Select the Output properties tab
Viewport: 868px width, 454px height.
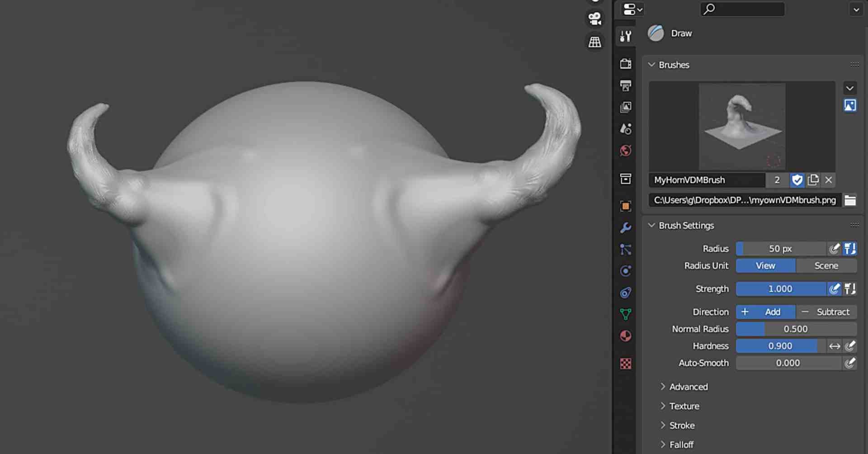coord(625,85)
